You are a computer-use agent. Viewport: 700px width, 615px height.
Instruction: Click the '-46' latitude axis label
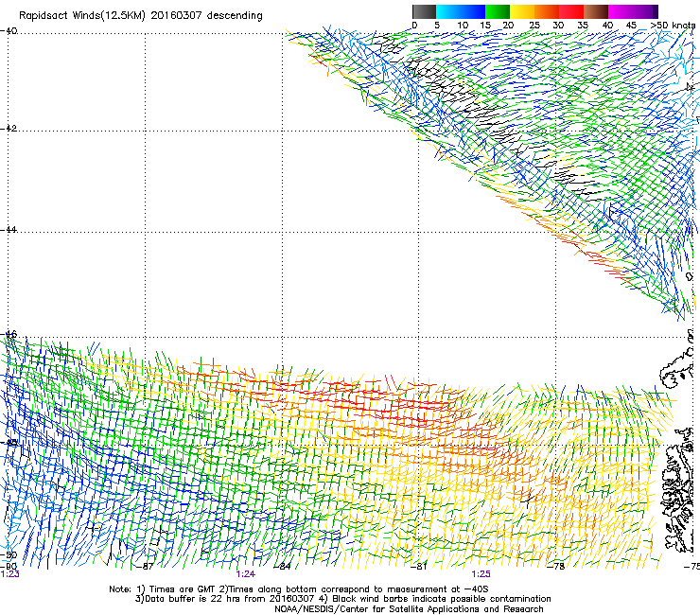[9, 334]
